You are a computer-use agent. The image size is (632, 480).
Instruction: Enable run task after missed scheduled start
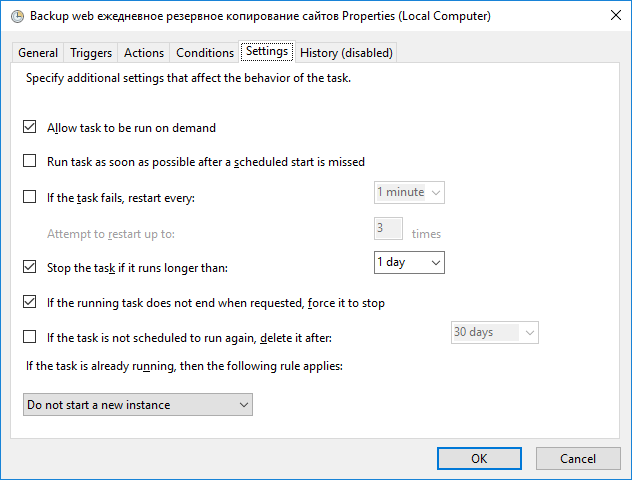pyautogui.click(x=29, y=161)
